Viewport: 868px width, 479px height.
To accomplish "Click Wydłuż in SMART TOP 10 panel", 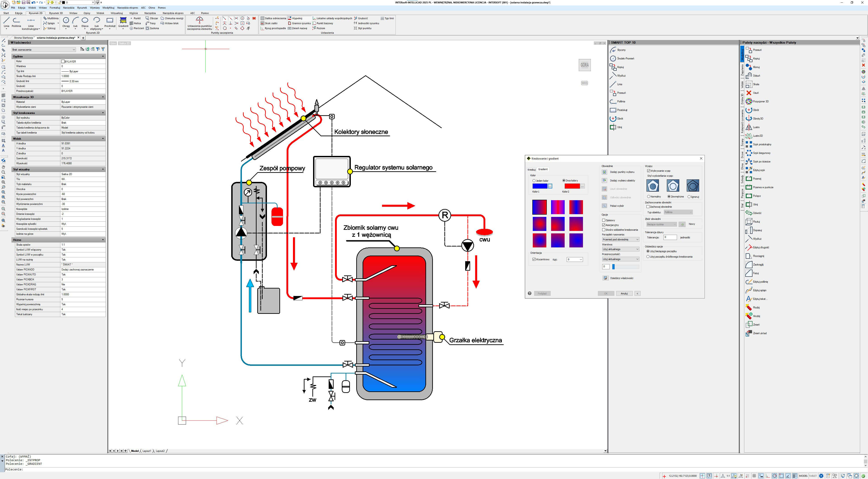I will (x=618, y=76).
